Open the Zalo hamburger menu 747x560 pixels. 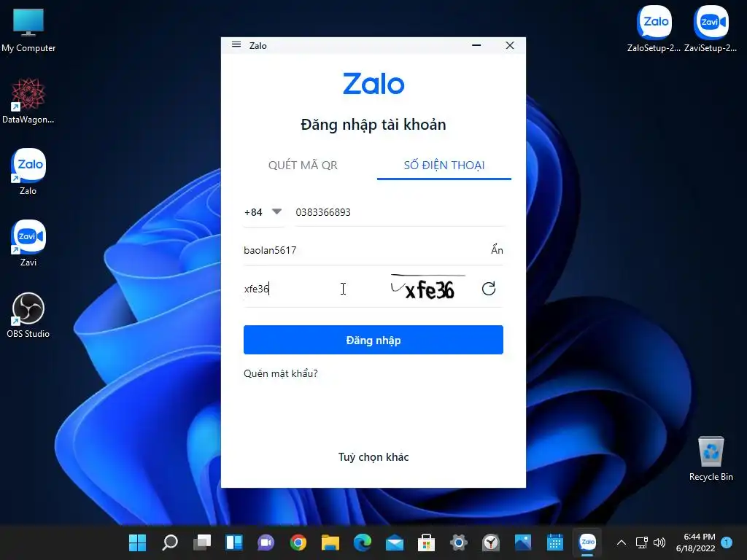tap(236, 44)
